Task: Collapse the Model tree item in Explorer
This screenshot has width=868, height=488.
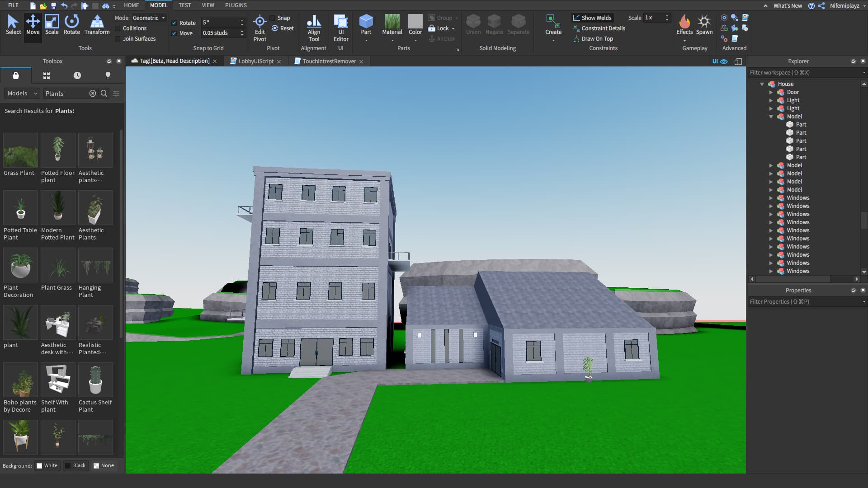Action: (771, 117)
